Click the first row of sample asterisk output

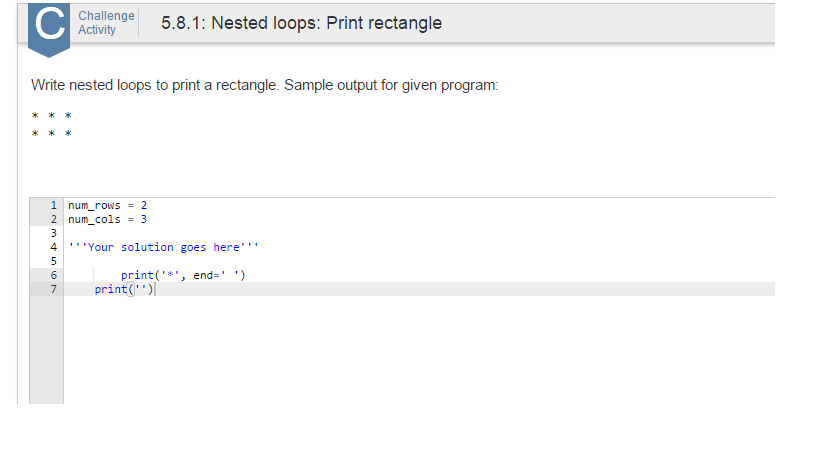(x=52, y=116)
